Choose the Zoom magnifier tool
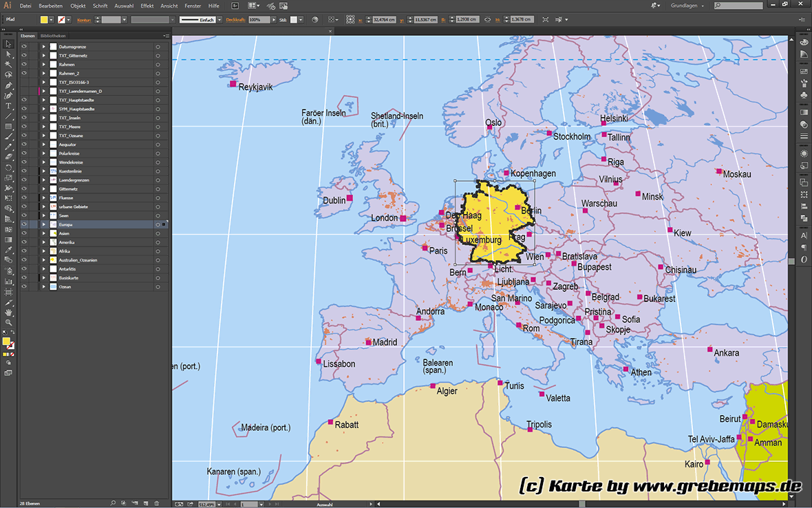 (9, 322)
